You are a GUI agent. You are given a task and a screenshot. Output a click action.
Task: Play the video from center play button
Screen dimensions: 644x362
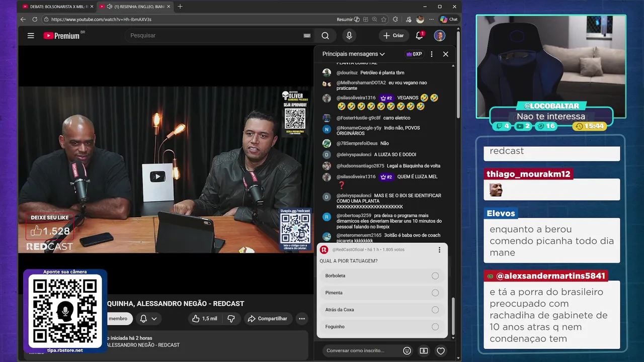pyautogui.click(x=157, y=176)
